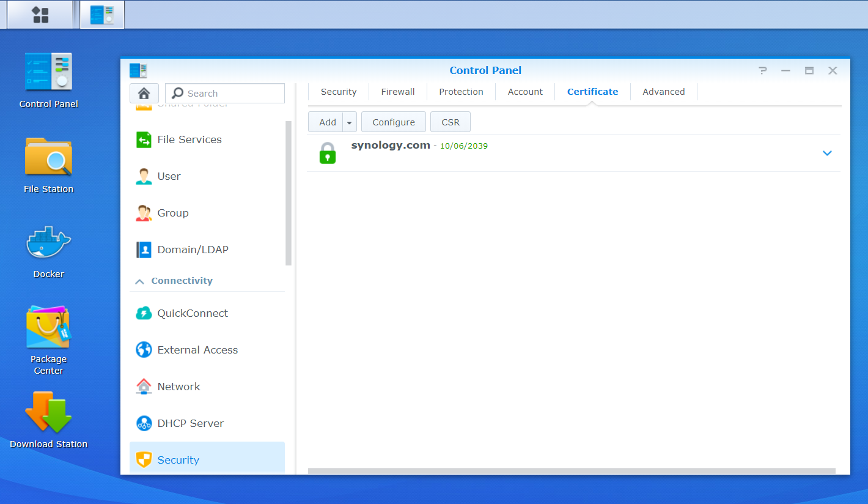Click the External Access globe icon
Screen dimensions: 868x504
coord(144,350)
